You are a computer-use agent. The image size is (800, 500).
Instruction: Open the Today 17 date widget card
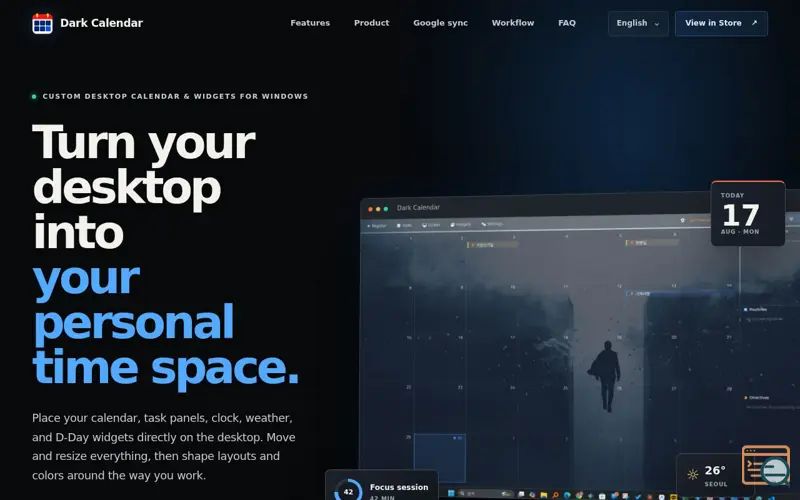[748, 213]
